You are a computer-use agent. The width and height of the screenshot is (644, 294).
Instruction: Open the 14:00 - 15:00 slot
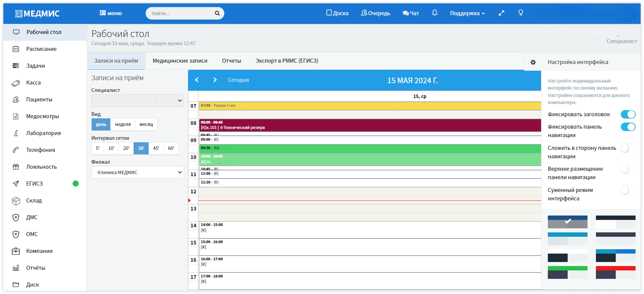pyautogui.click(x=370, y=230)
